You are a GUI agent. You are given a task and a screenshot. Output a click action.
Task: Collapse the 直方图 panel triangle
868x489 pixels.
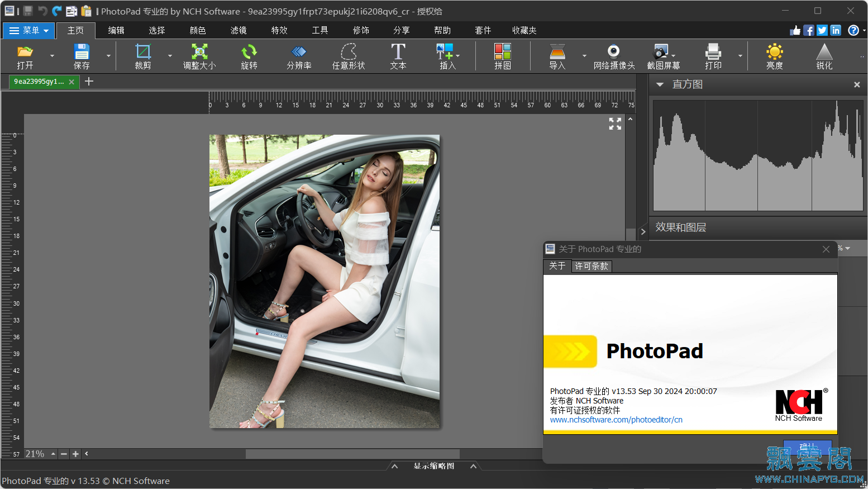660,84
